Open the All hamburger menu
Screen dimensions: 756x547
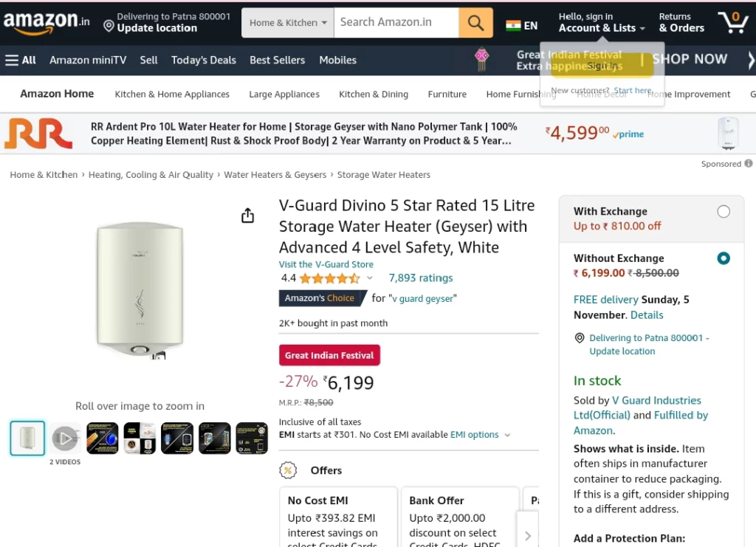20,61
